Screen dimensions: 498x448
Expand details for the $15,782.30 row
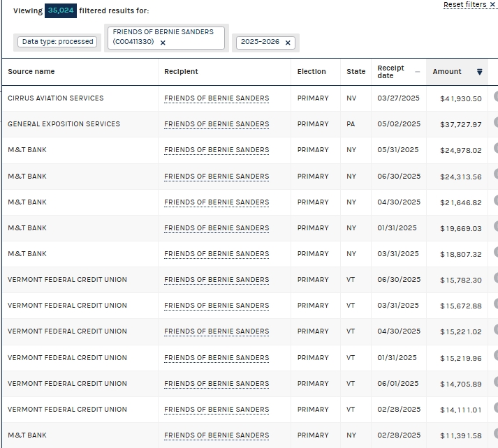[x=496, y=278]
